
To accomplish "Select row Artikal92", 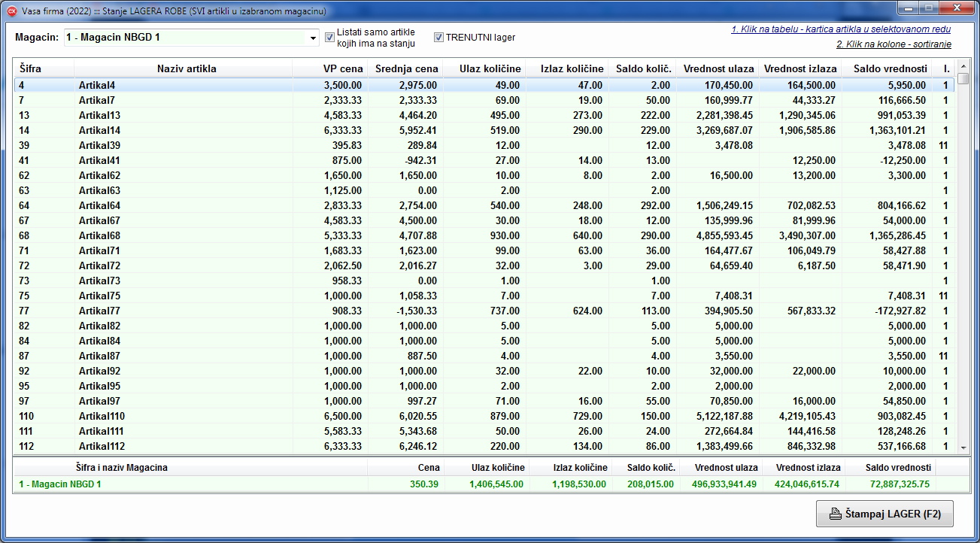I will tap(484, 371).
